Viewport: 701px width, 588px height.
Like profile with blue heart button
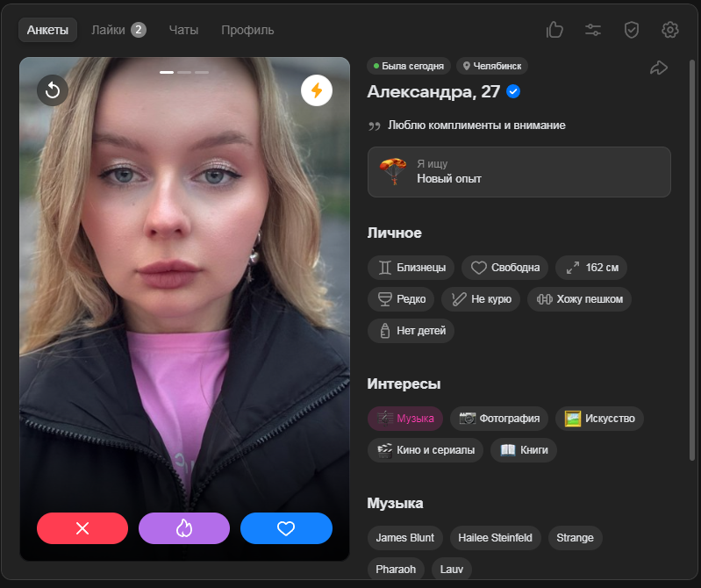tap(286, 528)
